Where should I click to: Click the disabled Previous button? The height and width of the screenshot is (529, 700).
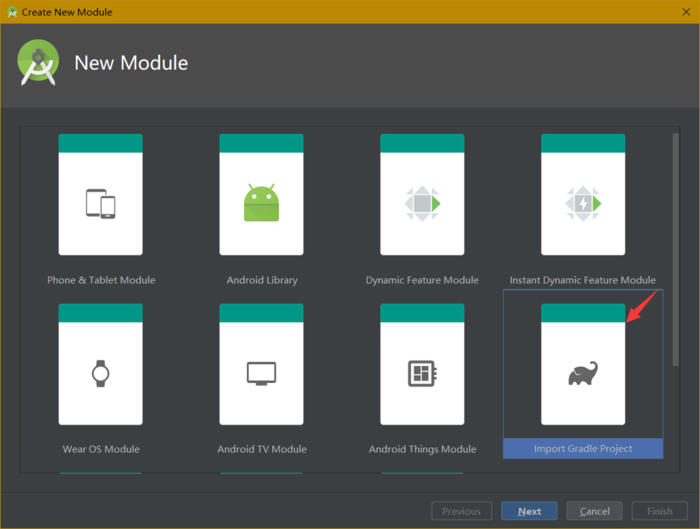point(462,511)
